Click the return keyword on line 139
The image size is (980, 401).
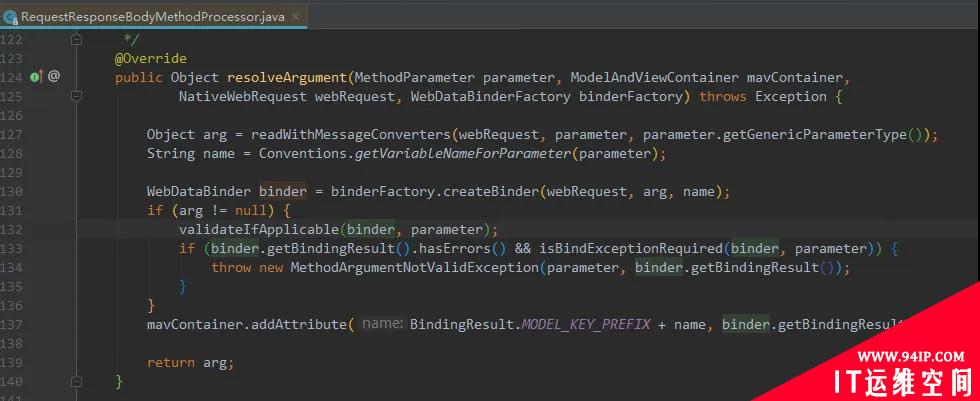(x=171, y=362)
